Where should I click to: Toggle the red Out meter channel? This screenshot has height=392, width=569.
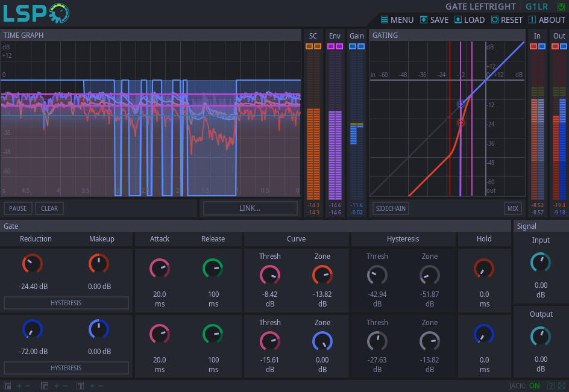click(555, 46)
